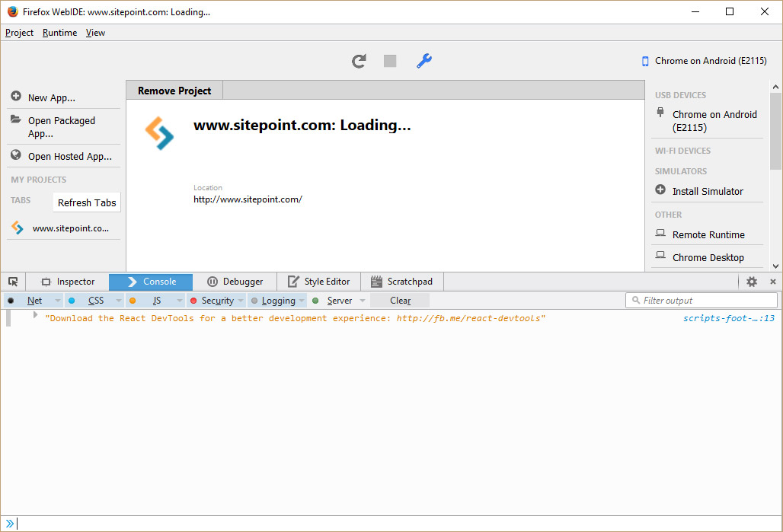Open the scripts-foot source link
The width and height of the screenshot is (783, 532).
729,318
